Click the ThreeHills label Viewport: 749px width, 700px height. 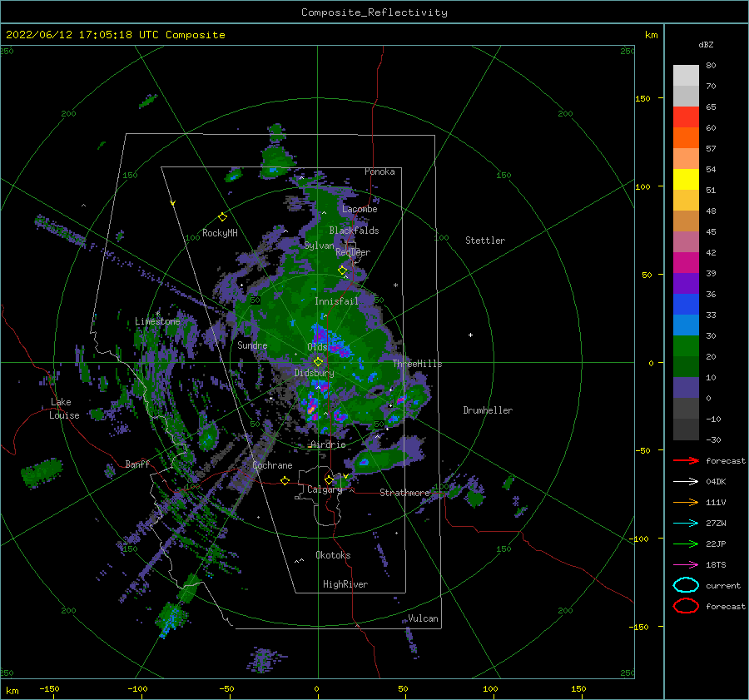[x=417, y=364]
